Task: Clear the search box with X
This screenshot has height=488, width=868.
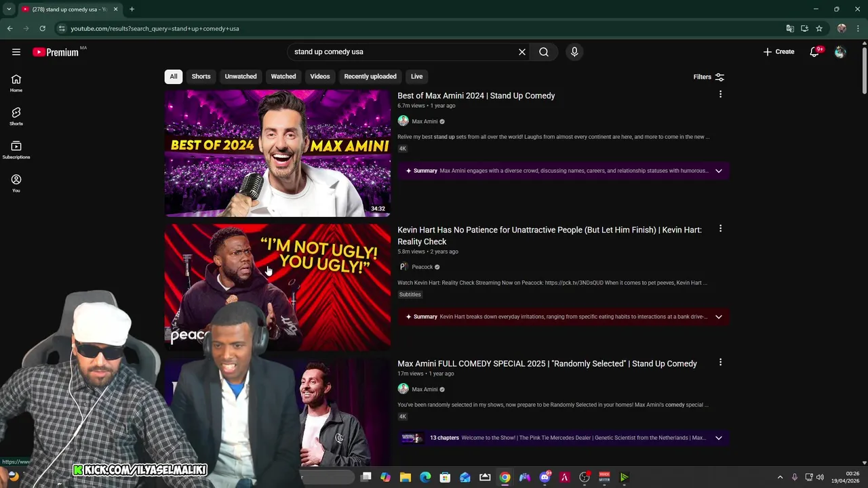Action: tap(522, 52)
